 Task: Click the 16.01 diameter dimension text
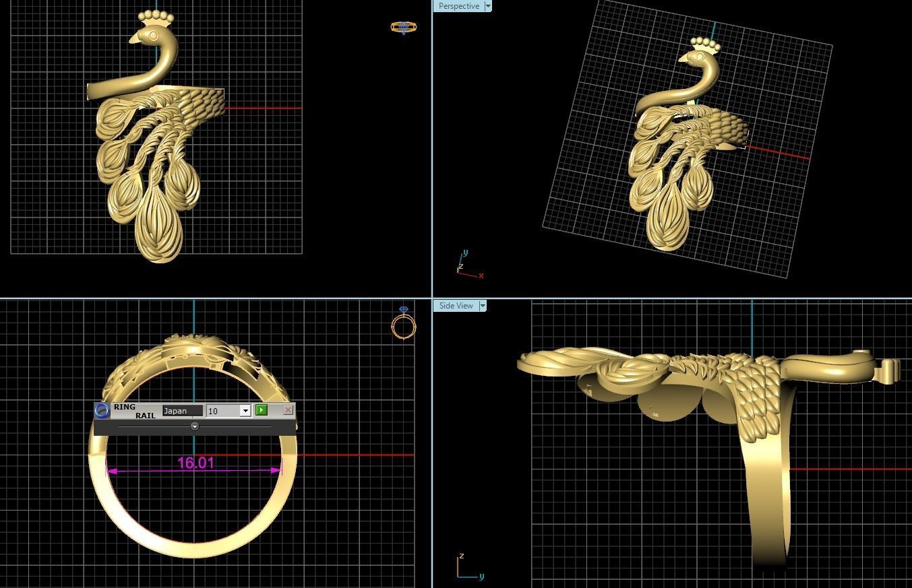(196, 463)
